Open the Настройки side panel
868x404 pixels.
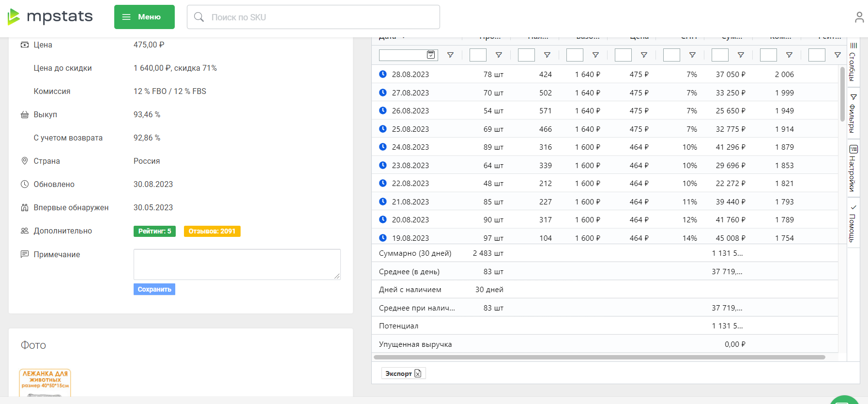pos(853,169)
